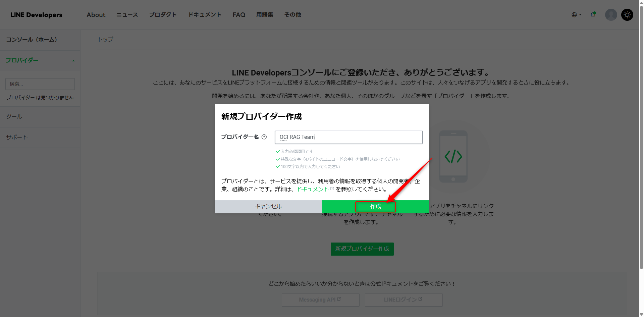This screenshot has width=644, height=317.
Task: Open the その他 menu item
Action: pyautogui.click(x=292, y=15)
